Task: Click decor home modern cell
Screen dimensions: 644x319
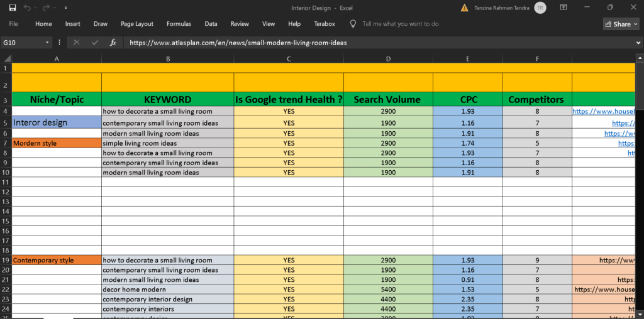Action: click(x=167, y=289)
